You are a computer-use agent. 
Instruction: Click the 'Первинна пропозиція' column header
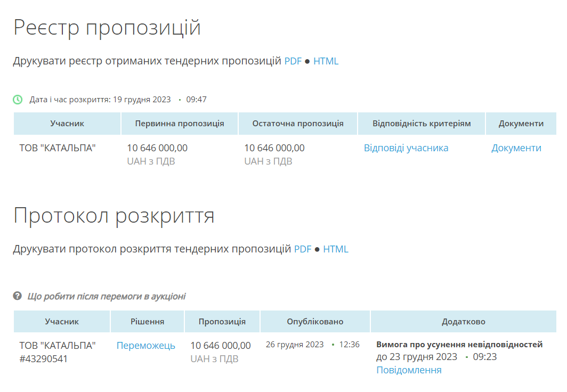pyautogui.click(x=180, y=124)
